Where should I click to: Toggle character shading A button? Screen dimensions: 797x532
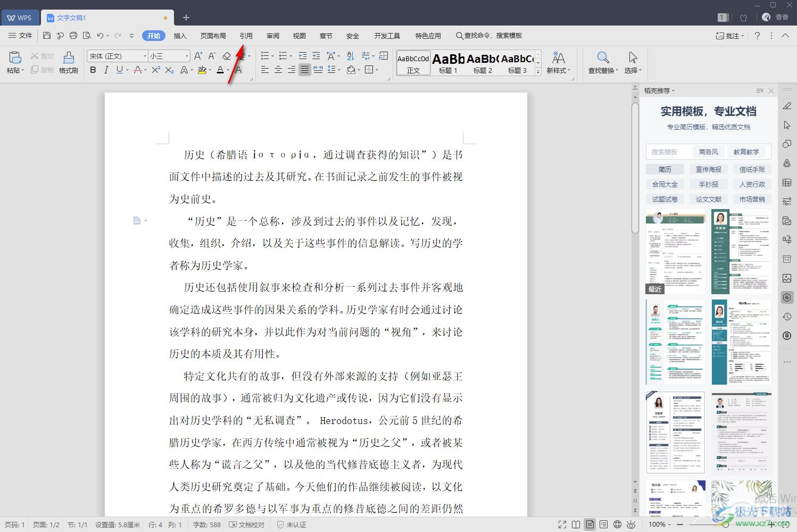click(x=238, y=70)
